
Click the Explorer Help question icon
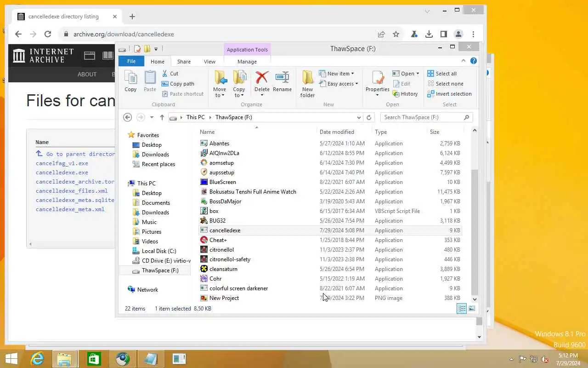(474, 61)
